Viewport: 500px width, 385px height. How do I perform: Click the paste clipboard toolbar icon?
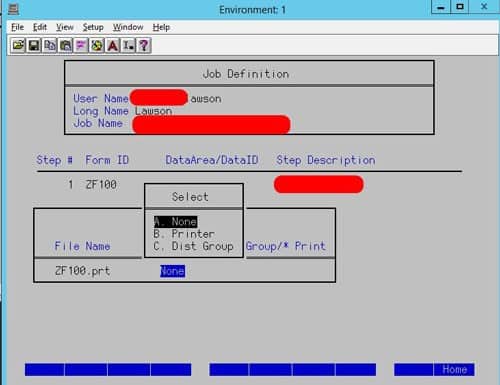pos(65,45)
